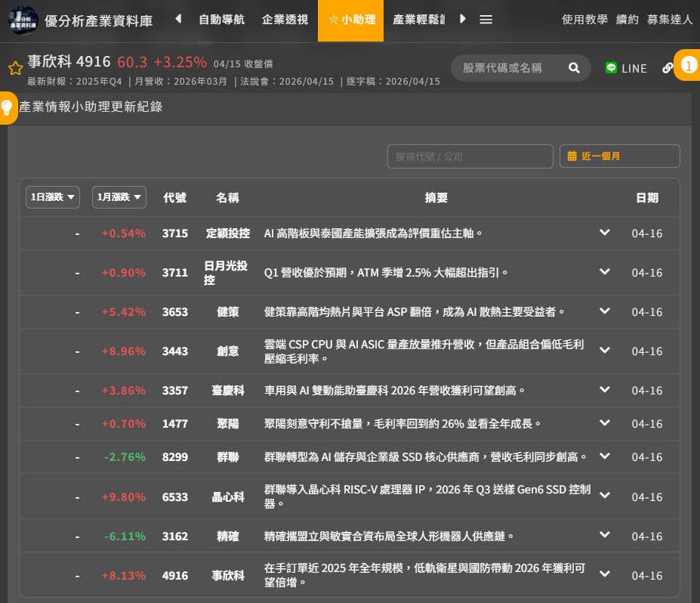
Task: Click the search magnifier icon
Action: tap(574, 68)
